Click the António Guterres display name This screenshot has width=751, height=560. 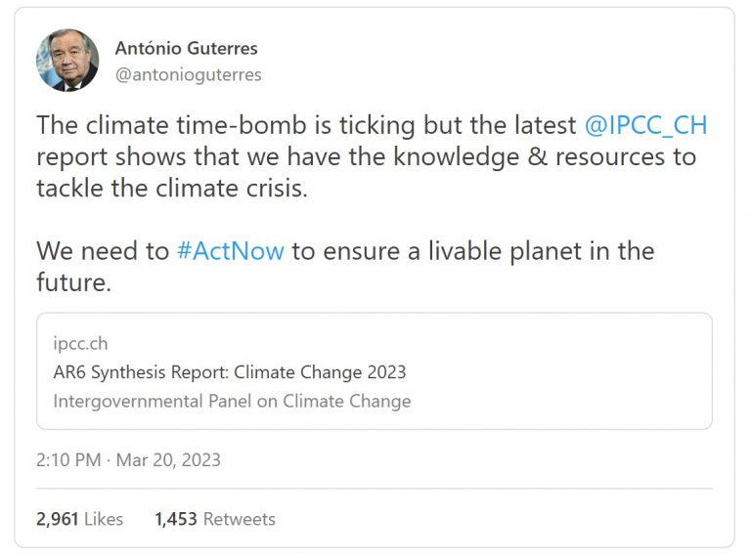tap(187, 48)
